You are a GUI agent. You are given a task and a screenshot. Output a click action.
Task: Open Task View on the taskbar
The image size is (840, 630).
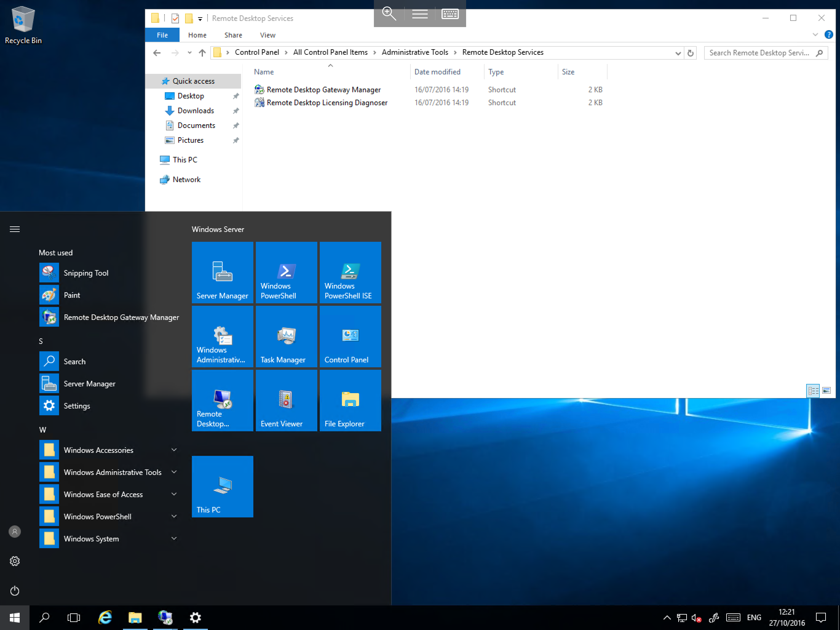74,617
